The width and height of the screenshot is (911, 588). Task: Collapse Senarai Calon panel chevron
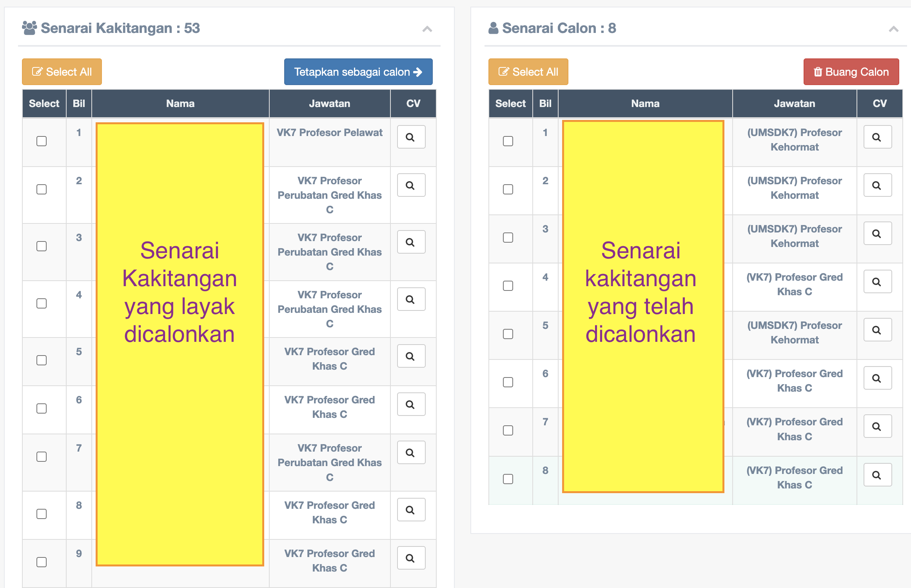(893, 29)
